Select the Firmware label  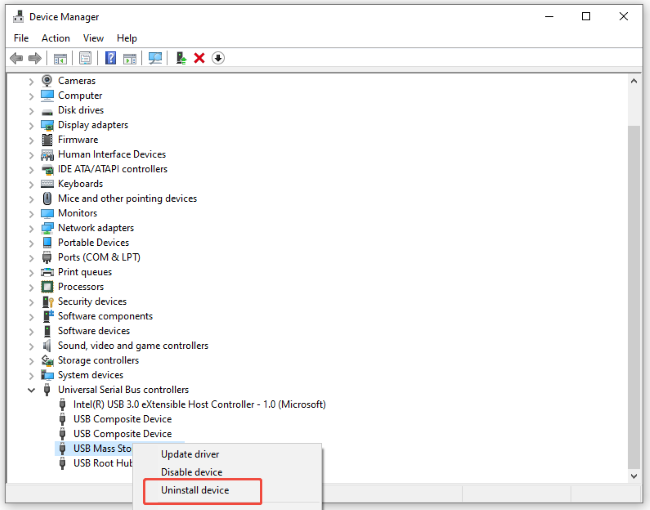coord(78,139)
